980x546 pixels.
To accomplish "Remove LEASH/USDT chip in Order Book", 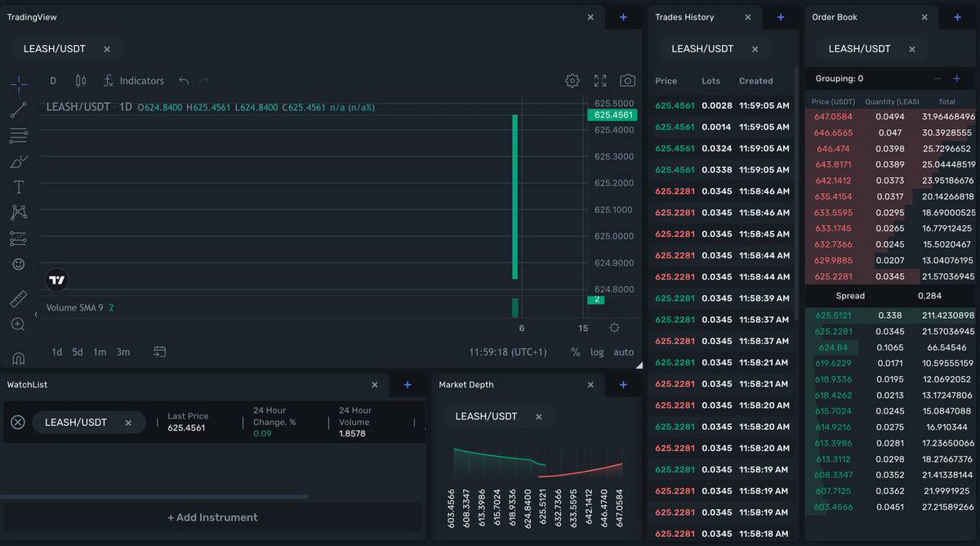I will coord(912,49).
